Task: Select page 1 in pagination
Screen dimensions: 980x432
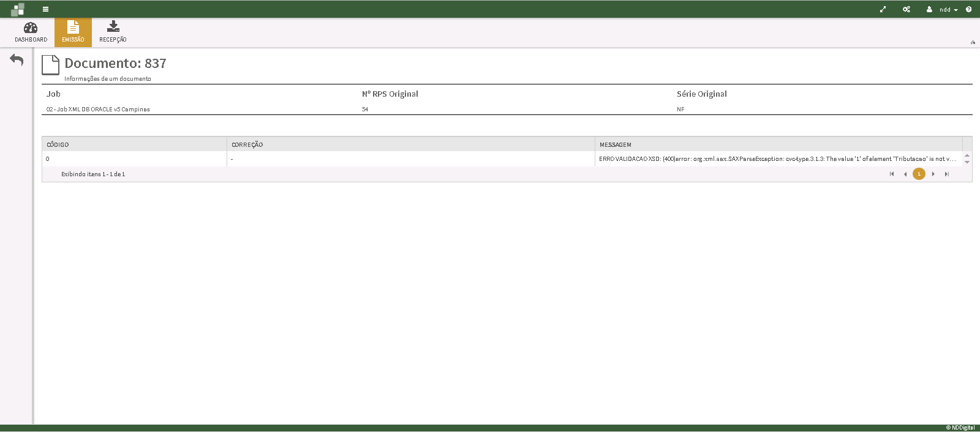Action: (x=919, y=174)
